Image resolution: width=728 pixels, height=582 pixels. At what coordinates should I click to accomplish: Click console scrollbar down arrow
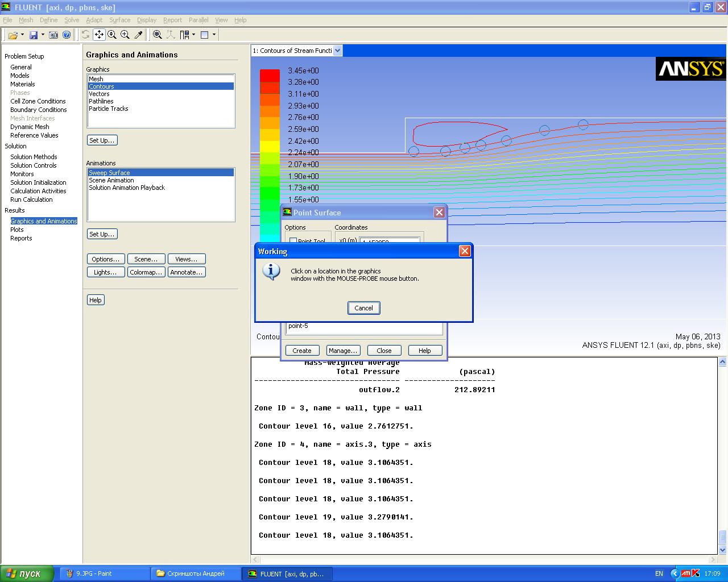click(723, 550)
